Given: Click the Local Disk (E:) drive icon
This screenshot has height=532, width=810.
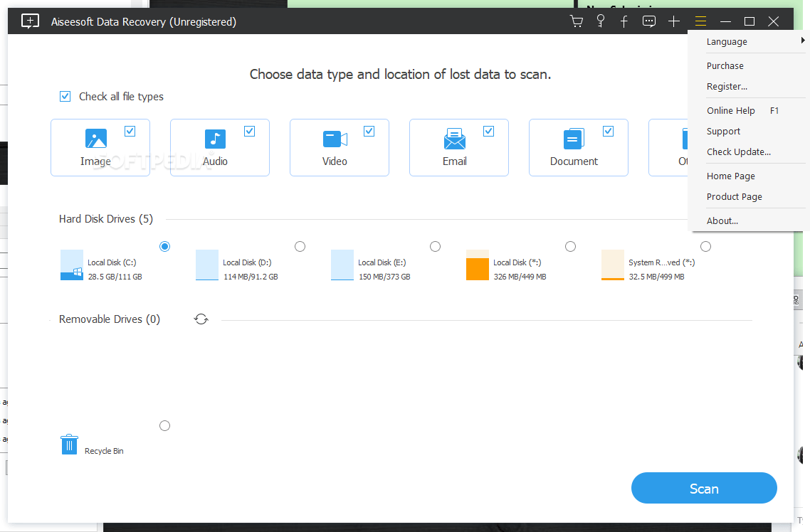Looking at the screenshot, I should [x=342, y=265].
